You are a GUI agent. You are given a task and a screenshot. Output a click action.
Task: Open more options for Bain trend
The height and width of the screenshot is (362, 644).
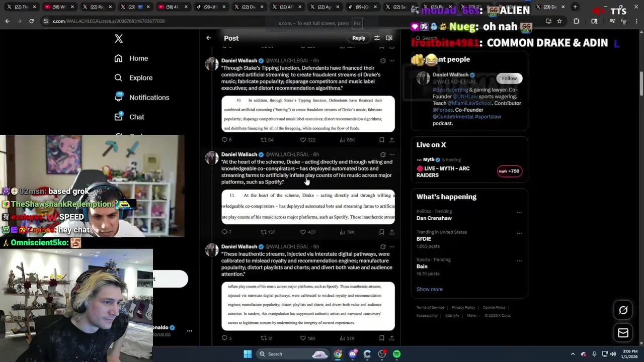(519, 261)
